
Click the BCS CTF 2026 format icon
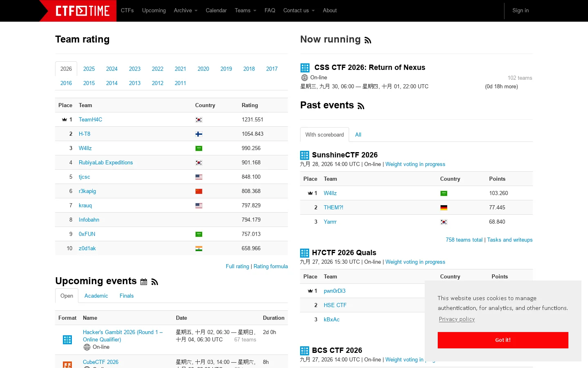click(x=305, y=351)
